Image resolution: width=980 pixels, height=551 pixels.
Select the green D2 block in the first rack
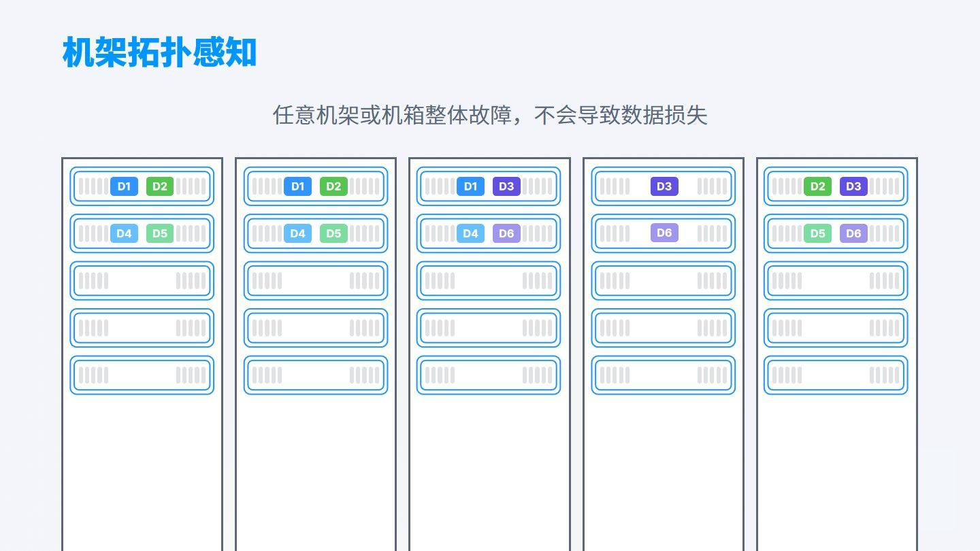[x=160, y=186]
